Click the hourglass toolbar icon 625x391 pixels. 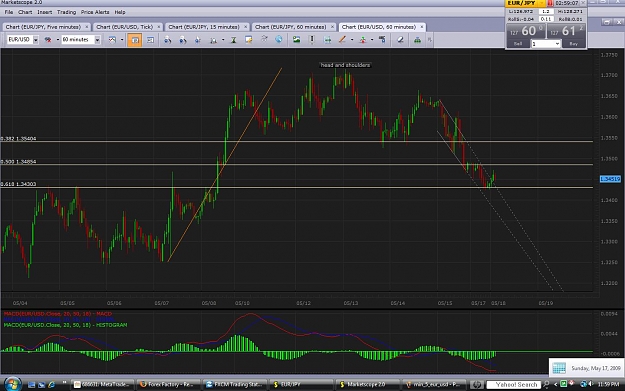click(x=234, y=40)
